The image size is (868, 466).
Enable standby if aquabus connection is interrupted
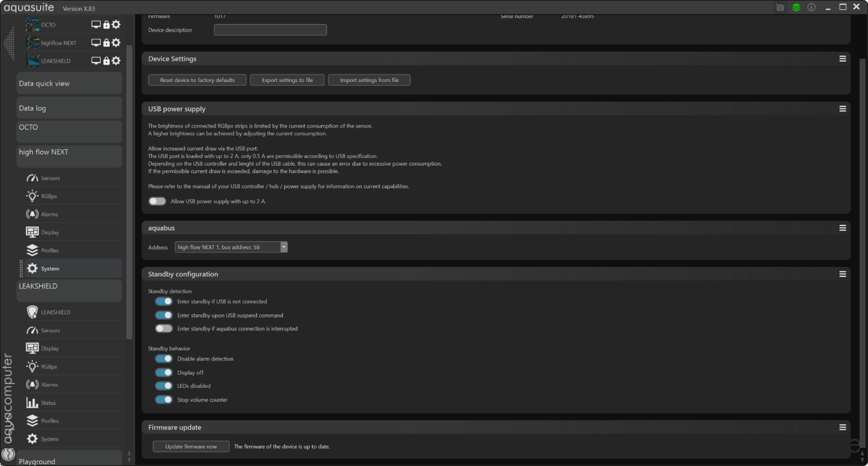[164, 328]
